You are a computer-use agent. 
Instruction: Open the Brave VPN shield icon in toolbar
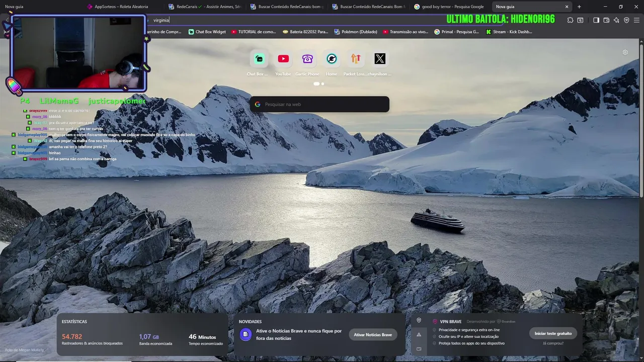pos(626,20)
